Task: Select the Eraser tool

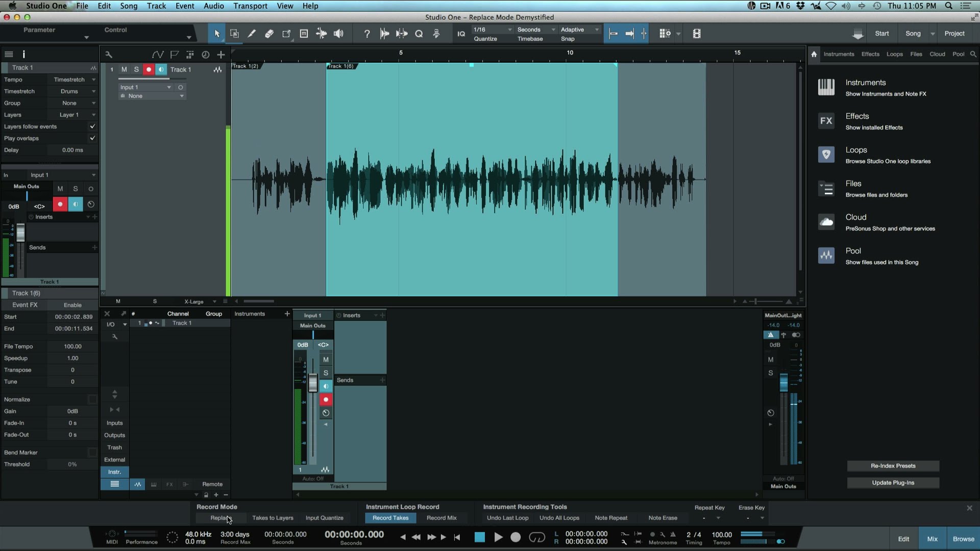Action: 269,34
